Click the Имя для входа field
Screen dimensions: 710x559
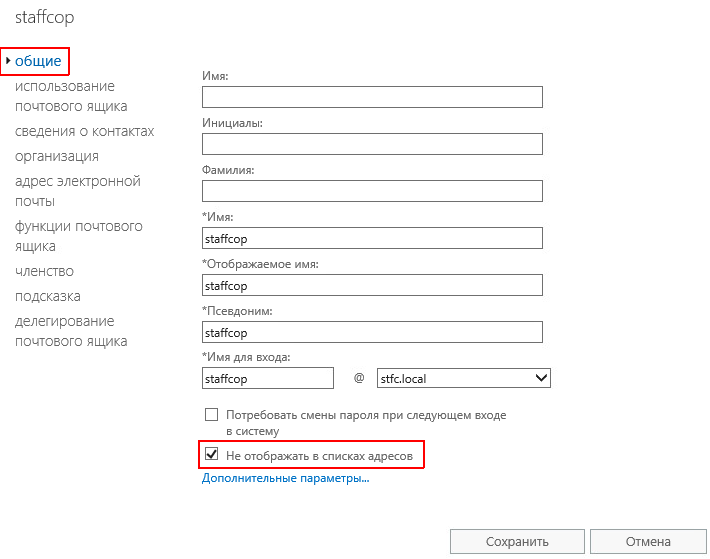(x=268, y=378)
